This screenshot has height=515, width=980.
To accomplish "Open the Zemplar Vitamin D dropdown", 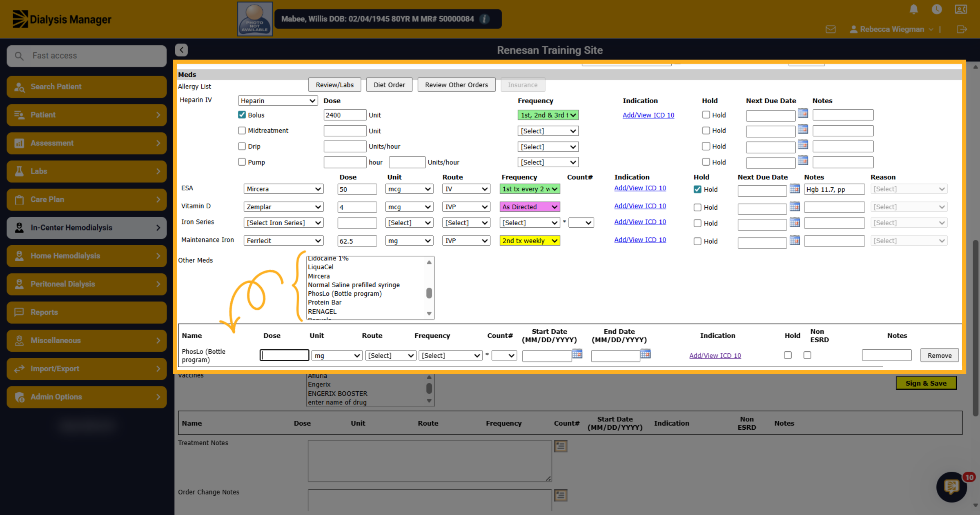I will click(x=283, y=207).
